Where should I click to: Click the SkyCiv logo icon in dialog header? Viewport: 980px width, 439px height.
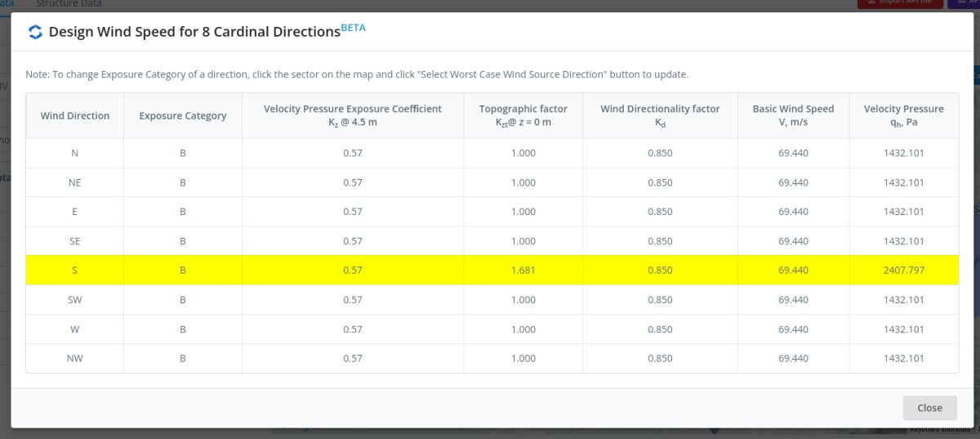point(35,32)
